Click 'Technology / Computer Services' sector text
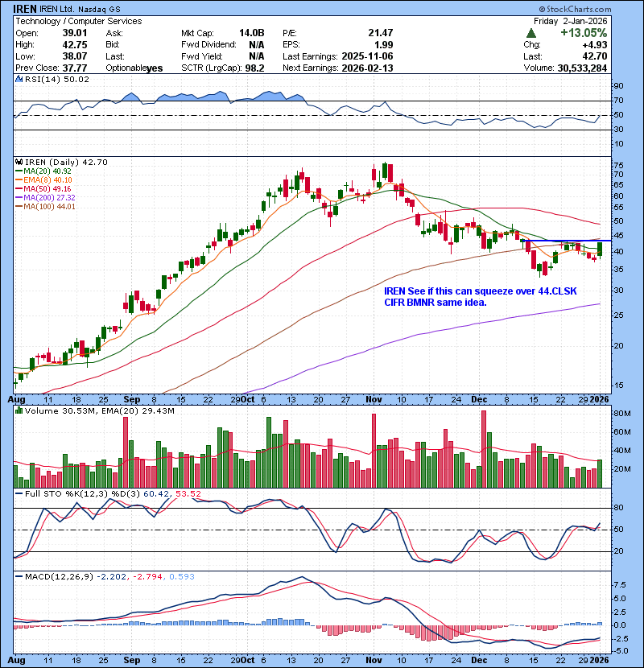The image size is (644, 668). pos(79,21)
